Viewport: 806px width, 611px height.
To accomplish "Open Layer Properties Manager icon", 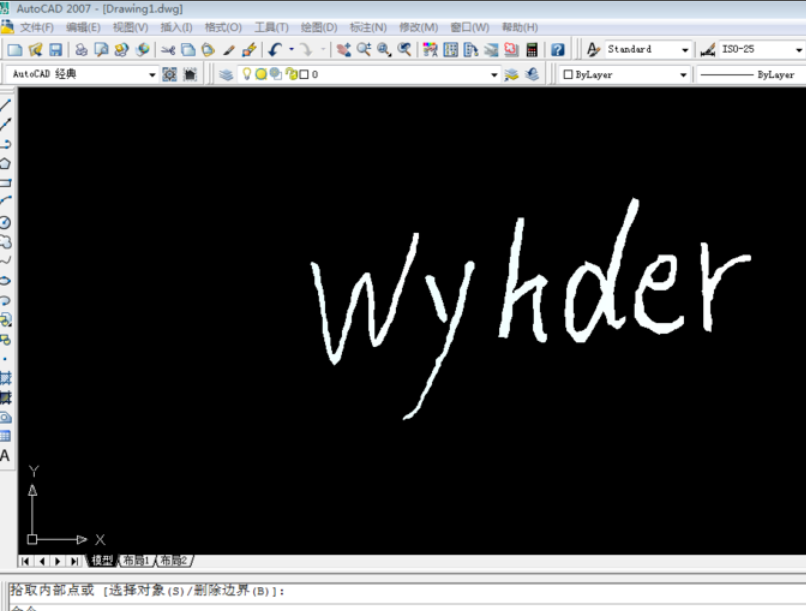I will (226, 75).
